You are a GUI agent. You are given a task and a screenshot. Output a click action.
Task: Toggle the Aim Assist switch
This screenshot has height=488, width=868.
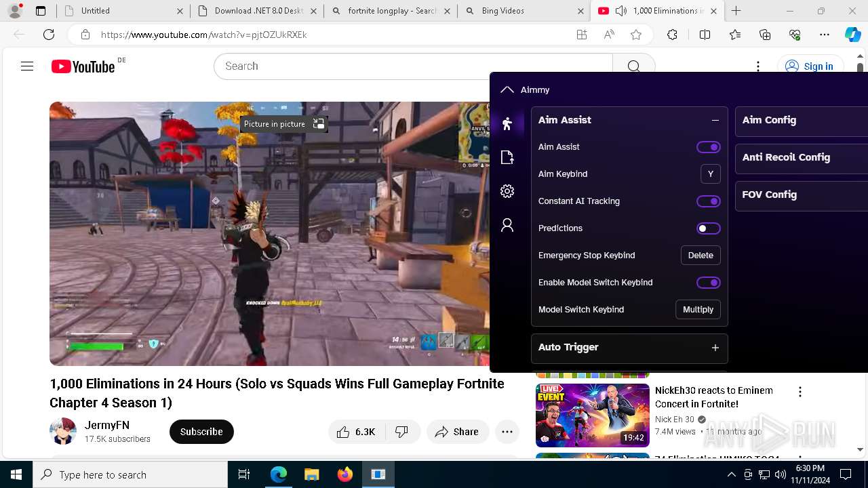(x=708, y=147)
